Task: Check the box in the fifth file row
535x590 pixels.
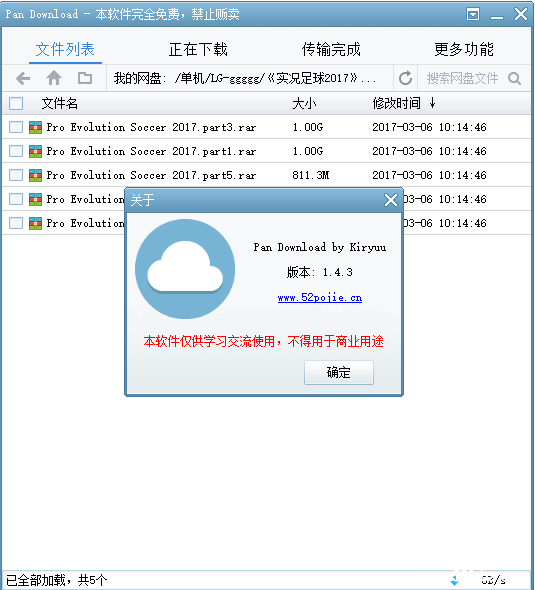Action: [16, 223]
